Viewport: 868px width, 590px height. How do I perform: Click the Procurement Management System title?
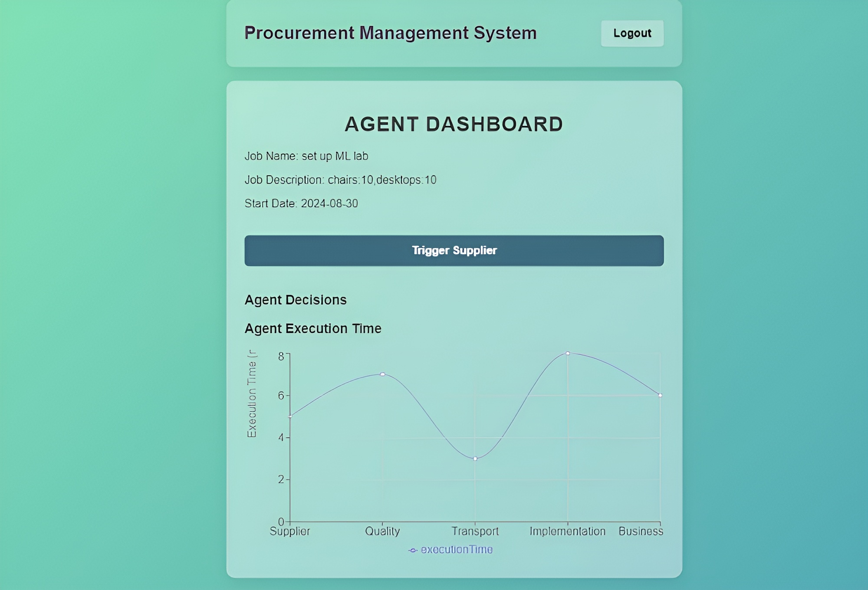pos(390,33)
